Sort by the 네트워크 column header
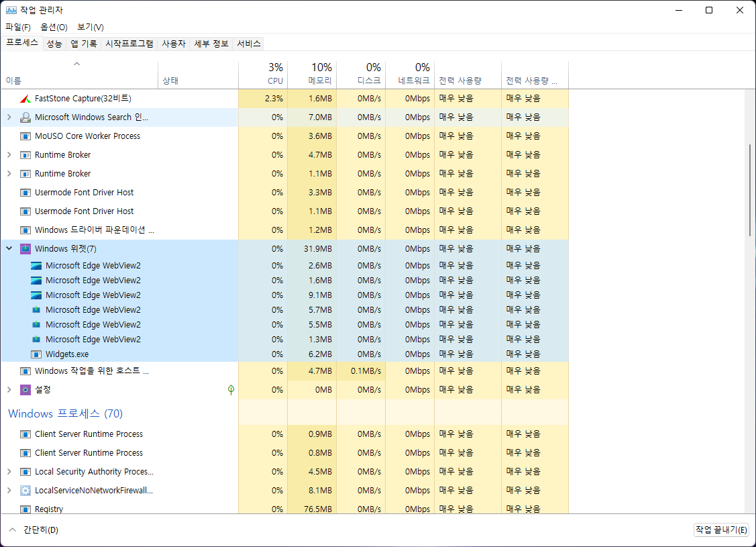This screenshot has height=547, width=756. [410, 74]
